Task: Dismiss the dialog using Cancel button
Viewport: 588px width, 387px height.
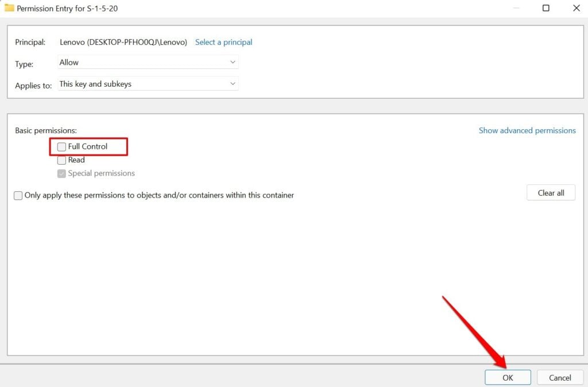Action: (x=560, y=378)
